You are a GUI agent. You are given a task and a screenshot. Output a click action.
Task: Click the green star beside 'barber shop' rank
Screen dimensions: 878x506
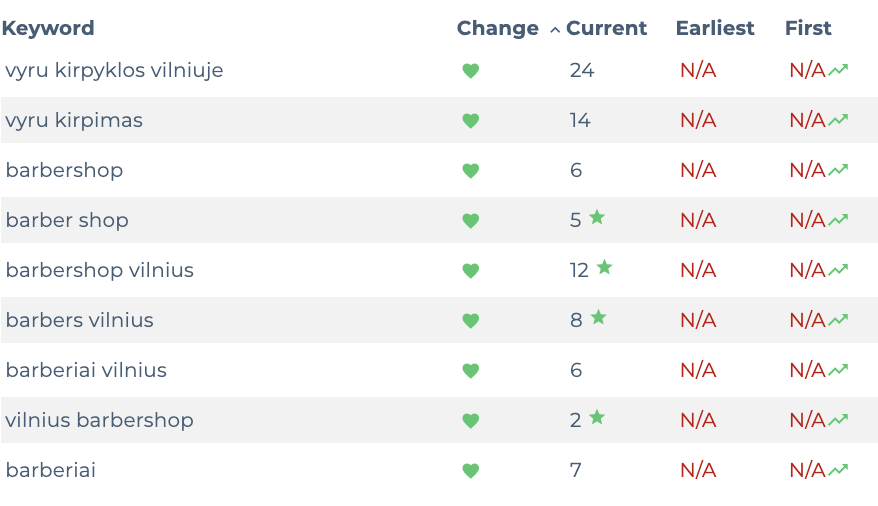coord(597,217)
